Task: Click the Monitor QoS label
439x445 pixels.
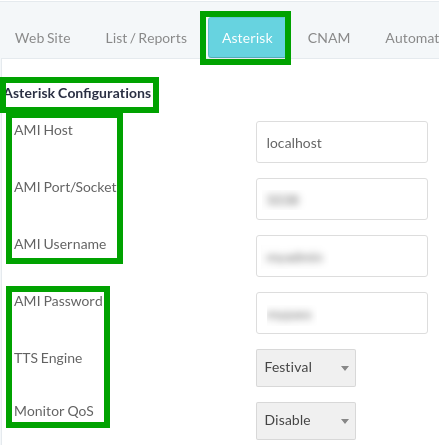Action: (x=54, y=411)
